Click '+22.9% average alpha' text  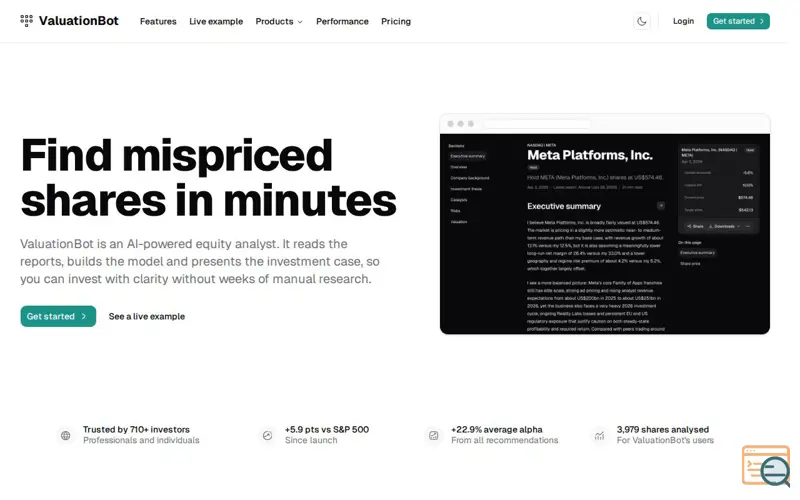point(497,430)
